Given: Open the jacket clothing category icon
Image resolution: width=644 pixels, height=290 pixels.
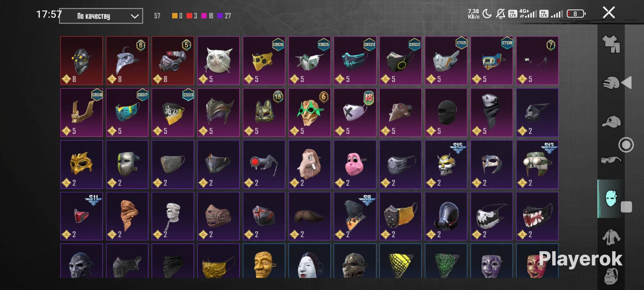Looking at the screenshot, I should (611, 237).
